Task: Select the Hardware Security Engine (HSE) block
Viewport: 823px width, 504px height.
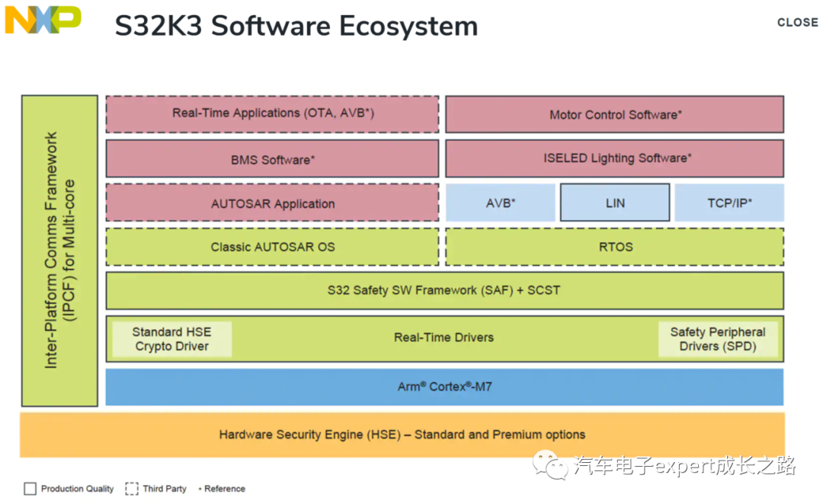Action: [x=402, y=435]
